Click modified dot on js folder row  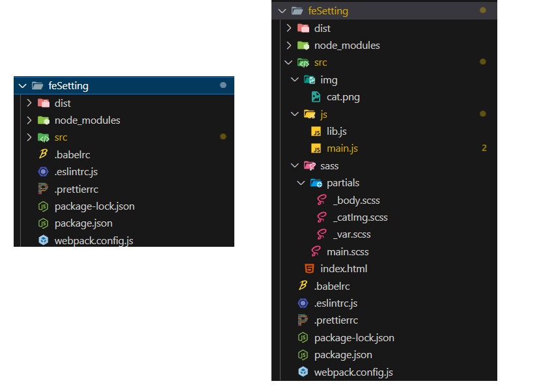click(483, 113)
